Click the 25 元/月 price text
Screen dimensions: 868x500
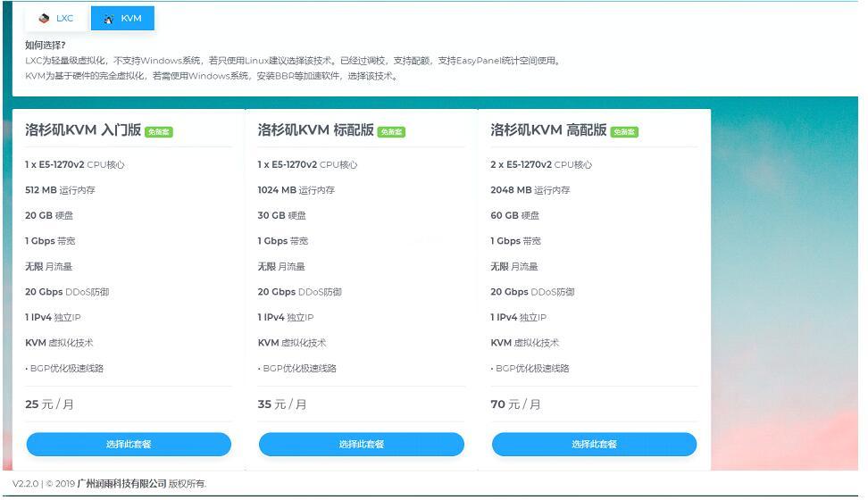[x=50, y=404]
